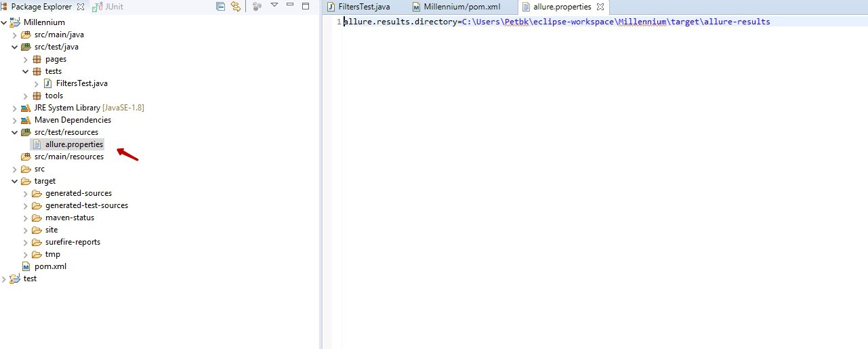This screenshot has height=349, width=868.
Task: Collapse the src/test/resources folder
Action: (15, 132)
